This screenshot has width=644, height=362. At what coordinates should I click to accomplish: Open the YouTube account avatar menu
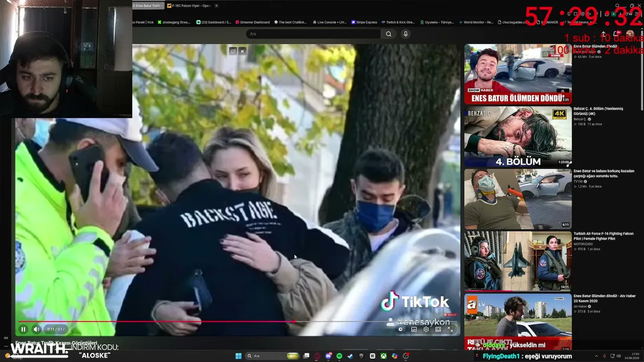tap(630, 34)
